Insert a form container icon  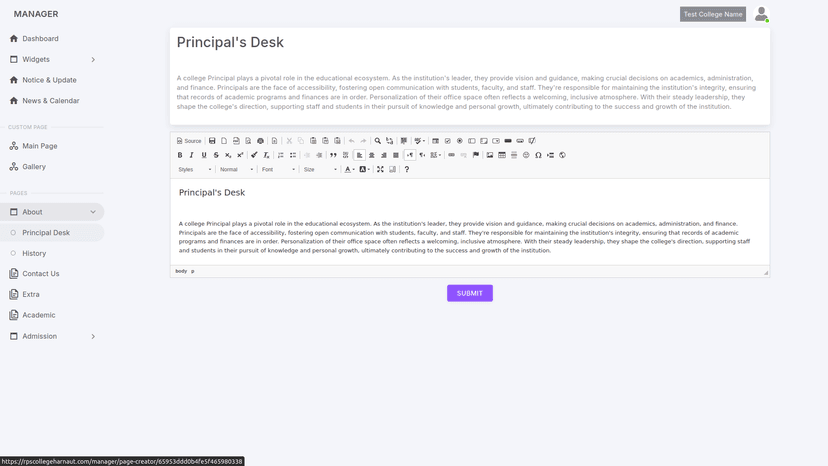[x=436, y=141]
